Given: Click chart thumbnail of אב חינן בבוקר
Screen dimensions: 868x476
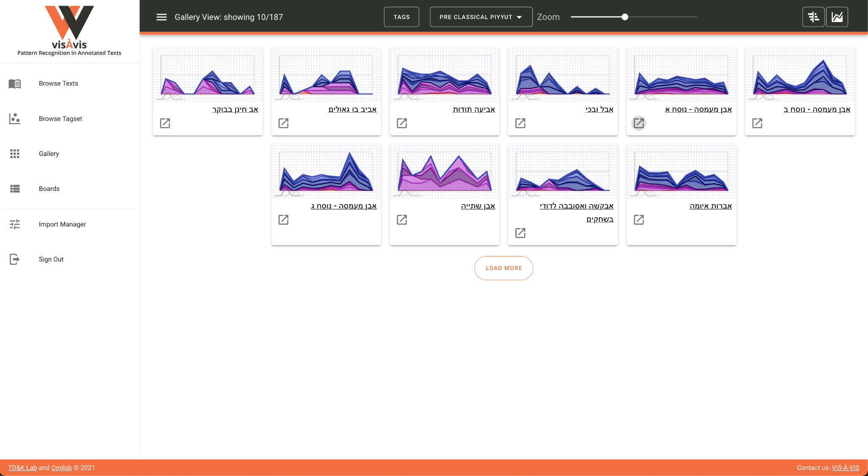Looking at the screenshot, I should pyautogui.click(x=208, y=75).
